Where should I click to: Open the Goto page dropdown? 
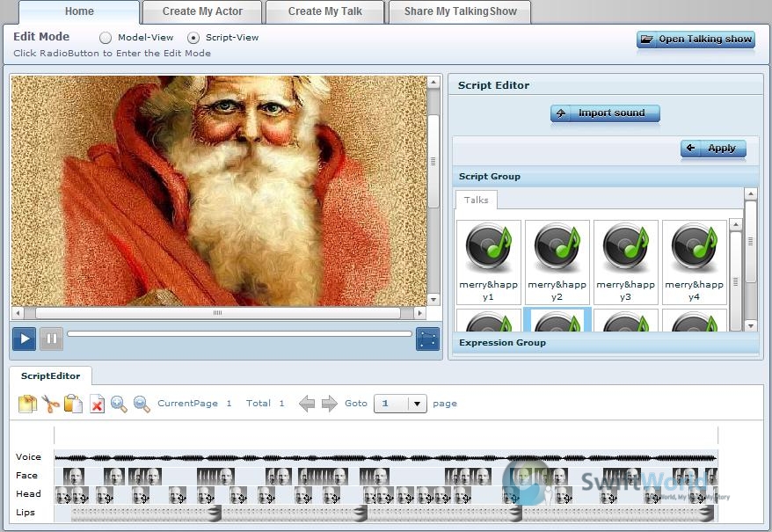click(417, 404)
